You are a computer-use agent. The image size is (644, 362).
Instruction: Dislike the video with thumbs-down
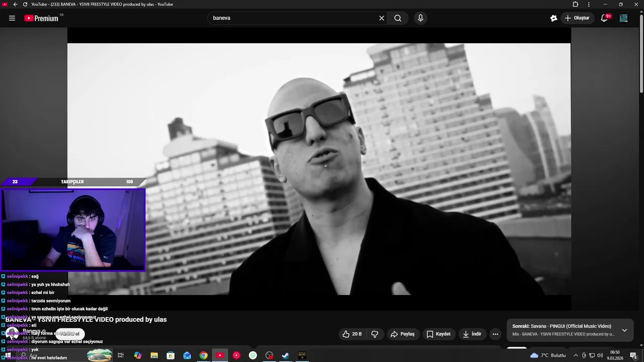pos(374,334)
